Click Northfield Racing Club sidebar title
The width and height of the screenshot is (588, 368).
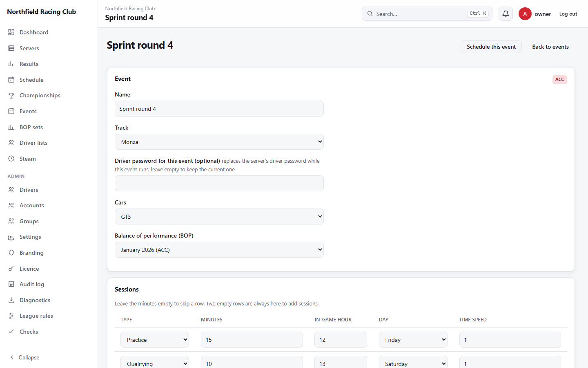[x=42, y=12]
